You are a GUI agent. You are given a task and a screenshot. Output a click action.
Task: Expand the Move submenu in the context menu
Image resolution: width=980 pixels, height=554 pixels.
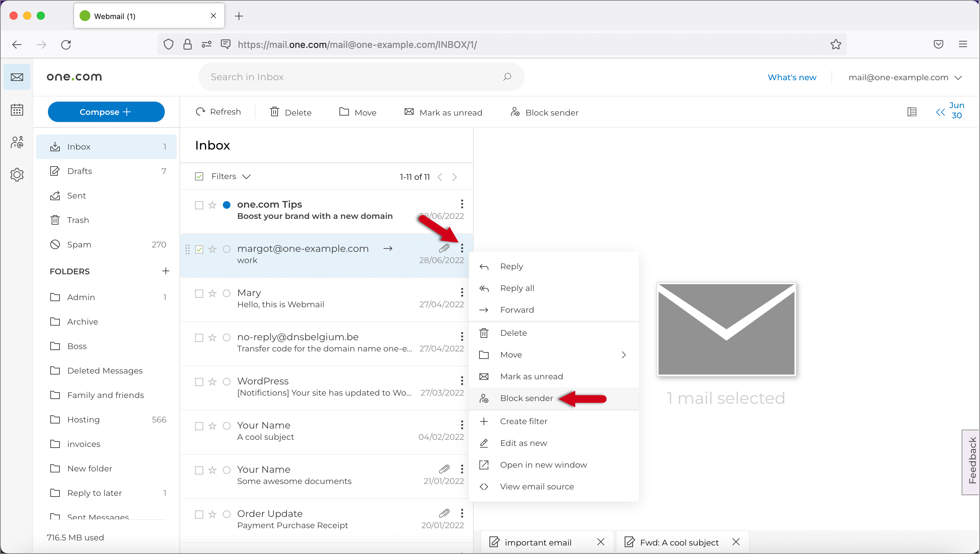623,354
